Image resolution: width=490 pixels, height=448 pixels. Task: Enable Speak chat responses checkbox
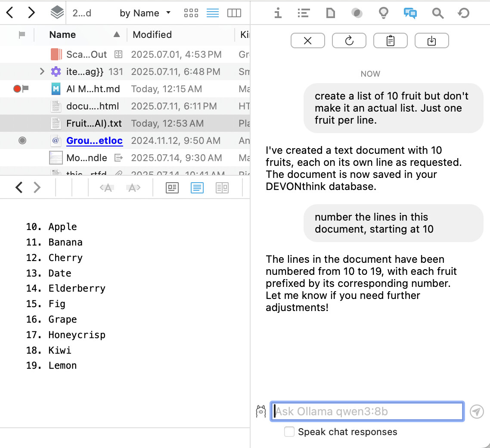(x=289, y=432)
